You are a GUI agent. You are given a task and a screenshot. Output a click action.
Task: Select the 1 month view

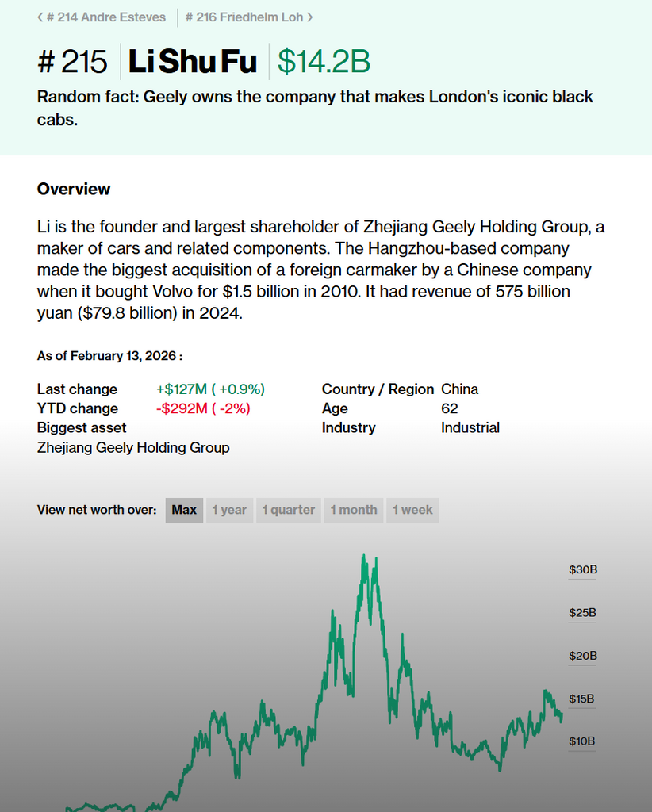pyautogui.click(x=354, y=510)
